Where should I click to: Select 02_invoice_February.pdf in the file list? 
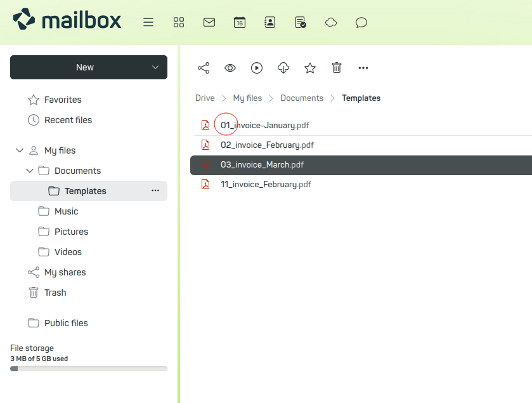(266, 145)
